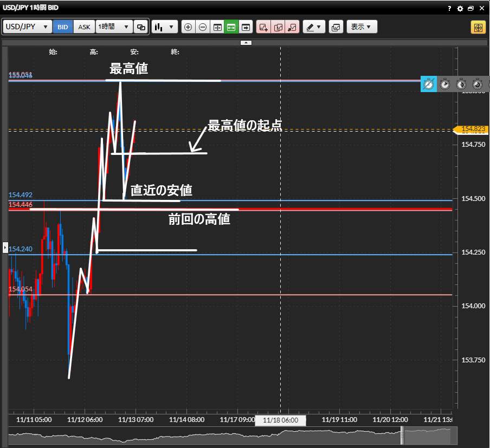Open the chart type candlestick dropdown

pyautogui.click(x=165, y=27)
